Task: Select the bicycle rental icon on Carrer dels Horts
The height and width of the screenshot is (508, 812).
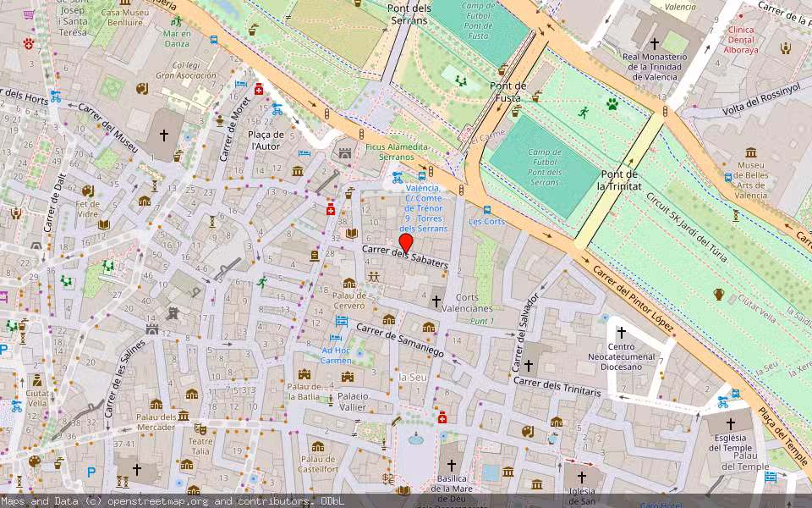Action: tap(54, 95)
